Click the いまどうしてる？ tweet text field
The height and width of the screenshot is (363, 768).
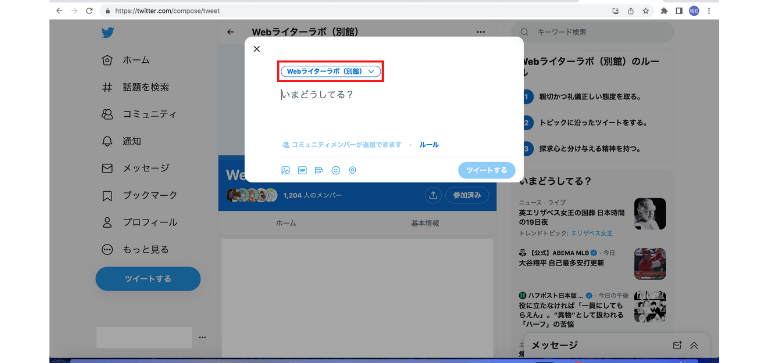click(317, 95)
